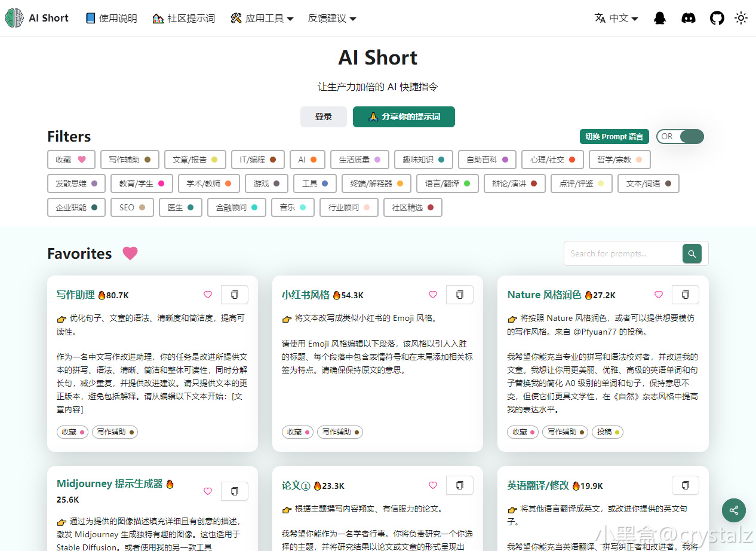Screen dimensions: 756x551
Task: Toggle the 企业职能 filter tag
Action: click(76, 207)
